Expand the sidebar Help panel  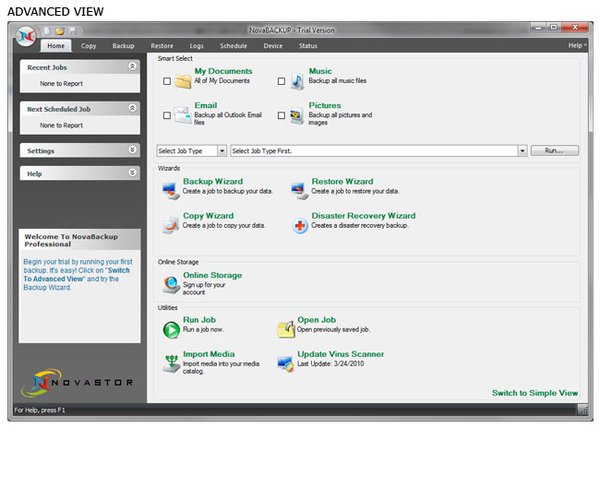[x=132, y=173]
